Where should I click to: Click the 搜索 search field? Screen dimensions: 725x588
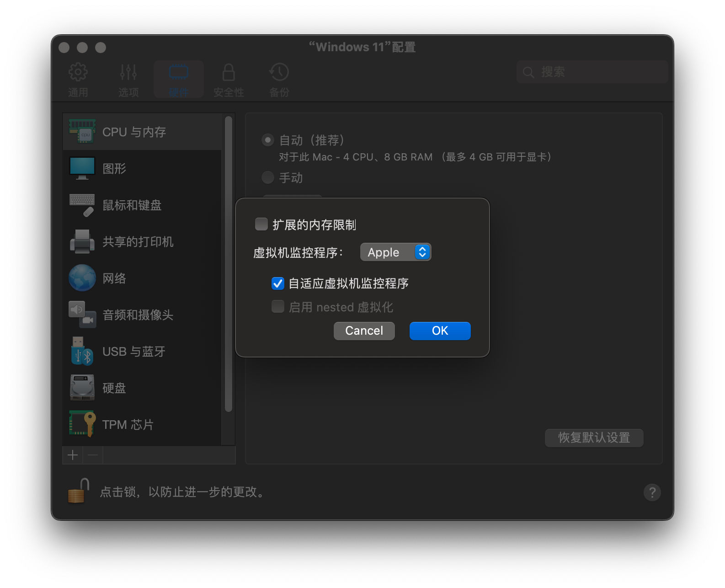click(592, 72)
